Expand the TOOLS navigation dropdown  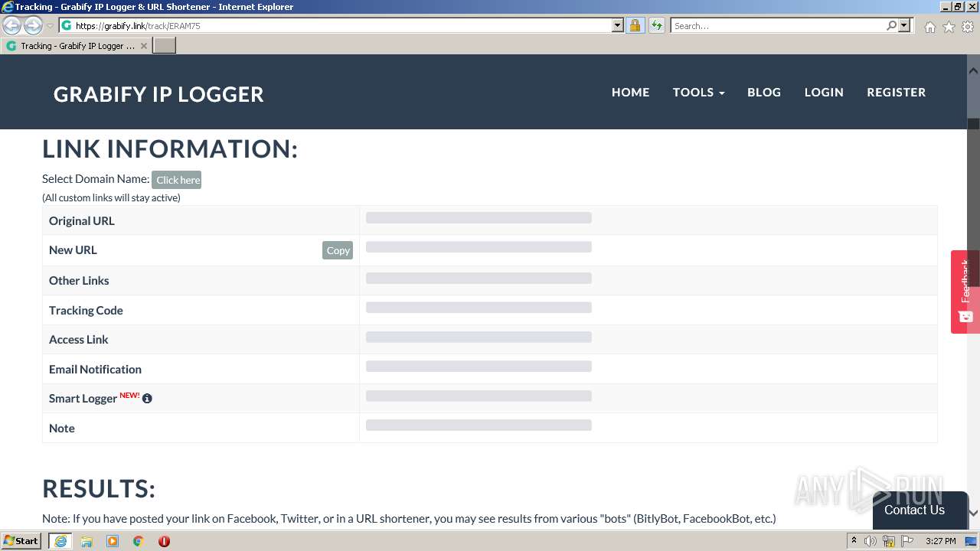(x=698, y=92)
